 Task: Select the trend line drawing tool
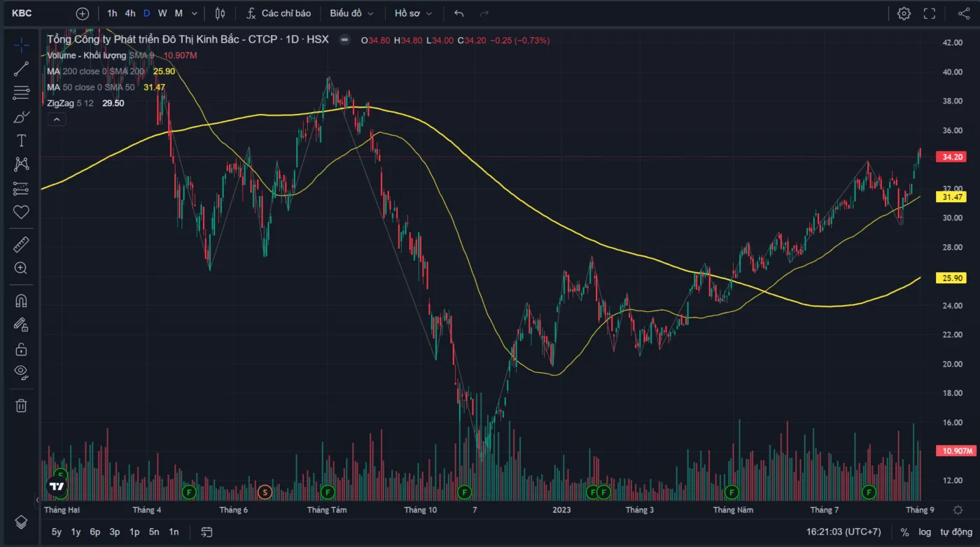click(21, 69)
